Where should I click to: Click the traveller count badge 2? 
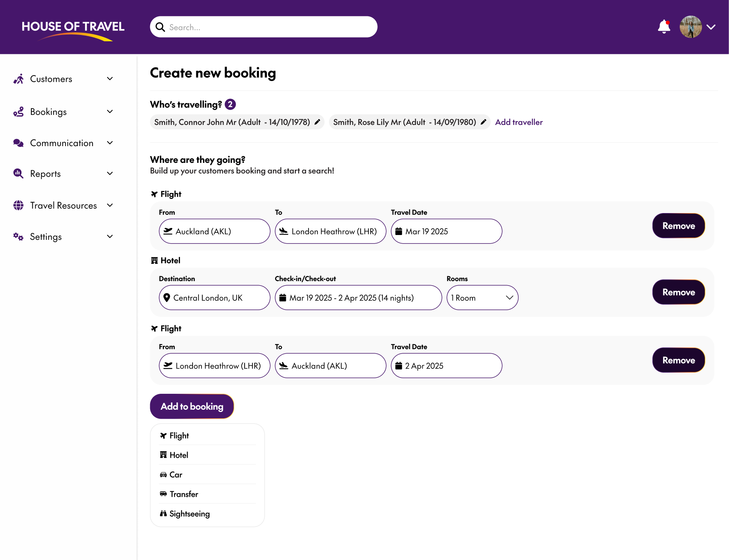(230, 104)
